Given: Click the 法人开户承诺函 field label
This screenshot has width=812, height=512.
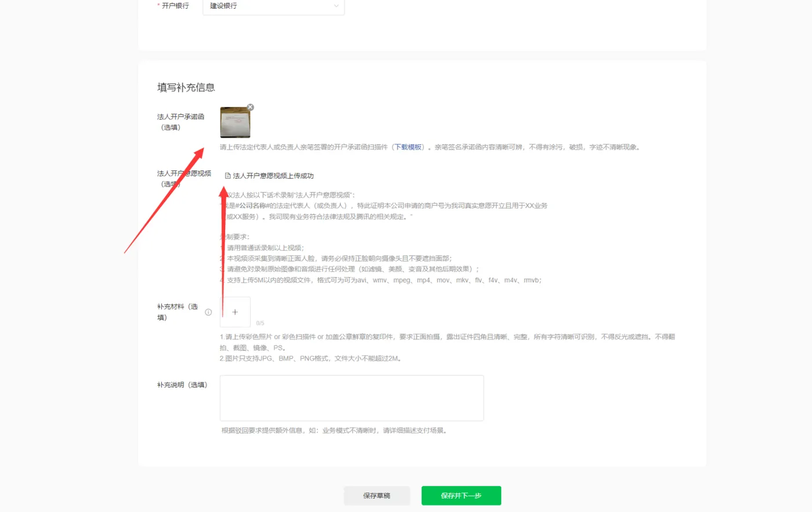Looking at the screenshot, I should [180, 122].
